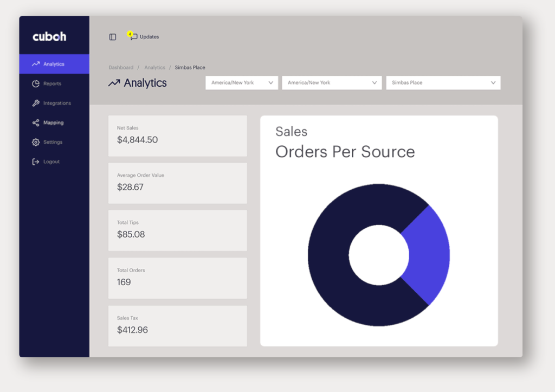Toggle the sidebar collapse button
This screenshot has width=555, height=392.
113,37
